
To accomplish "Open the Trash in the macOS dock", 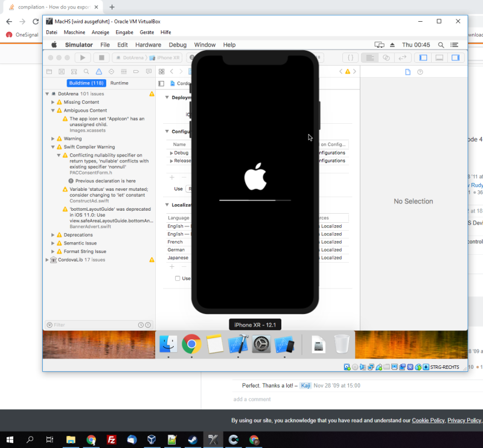I will pos(342,344).
